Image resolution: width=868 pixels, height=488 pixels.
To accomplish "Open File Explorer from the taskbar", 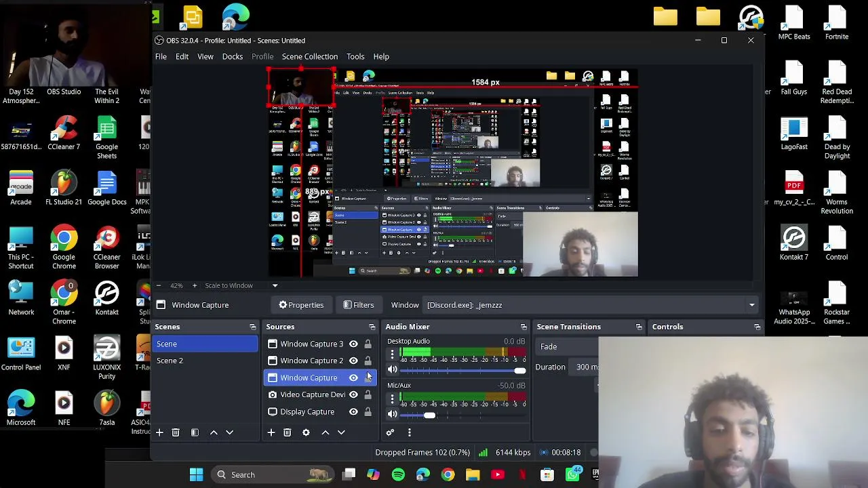I will (x=473, y=474).
